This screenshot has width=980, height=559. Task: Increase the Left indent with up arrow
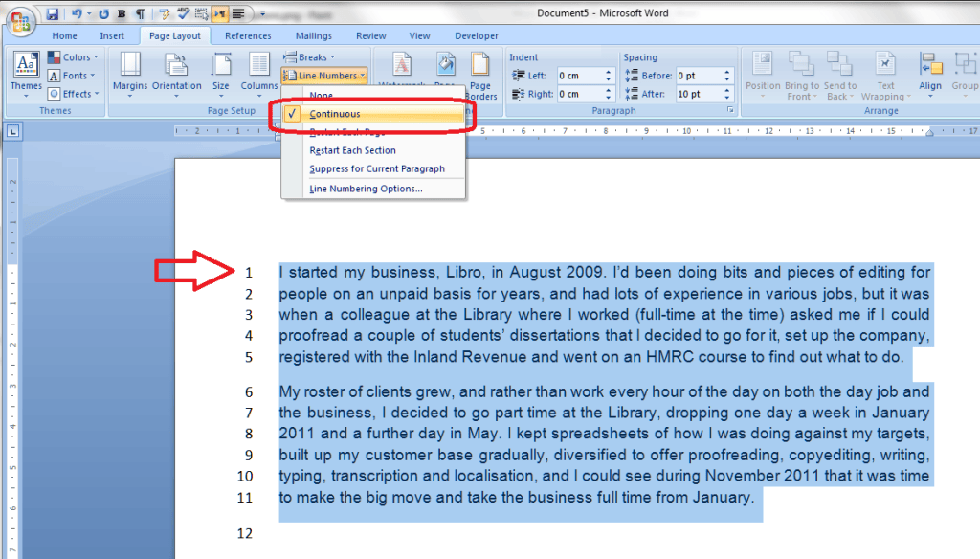[608, 72]
